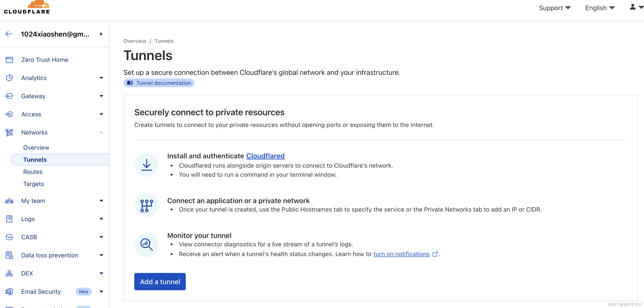Click the DEX sidebar icon
The width and height of the screenshot is (644, 308).
(9, 273)
